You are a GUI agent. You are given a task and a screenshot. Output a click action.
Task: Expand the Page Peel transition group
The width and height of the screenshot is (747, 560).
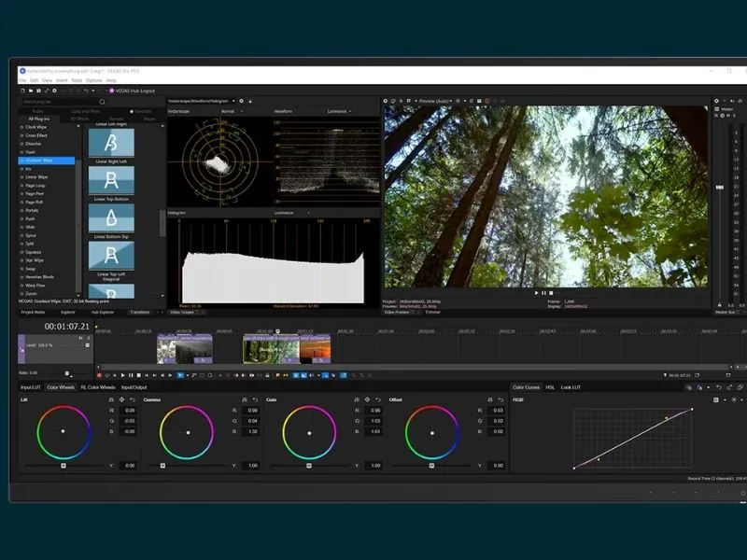coord(21,194)
